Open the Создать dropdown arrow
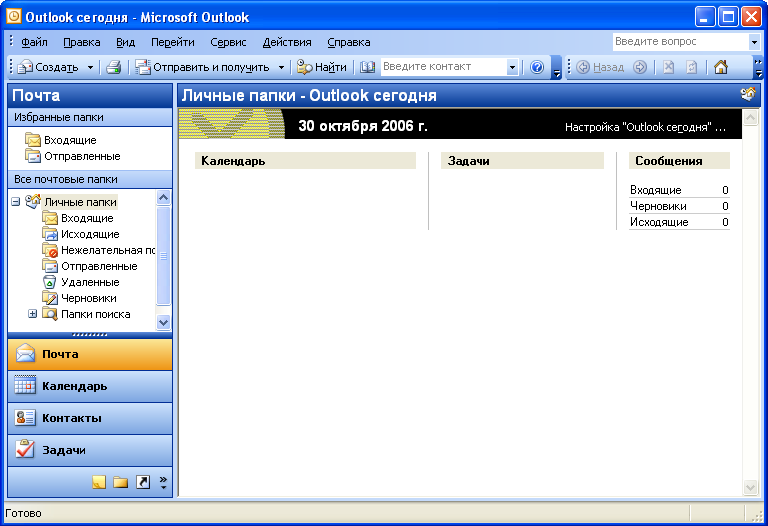The image size is (768, 526). [90, 67]
